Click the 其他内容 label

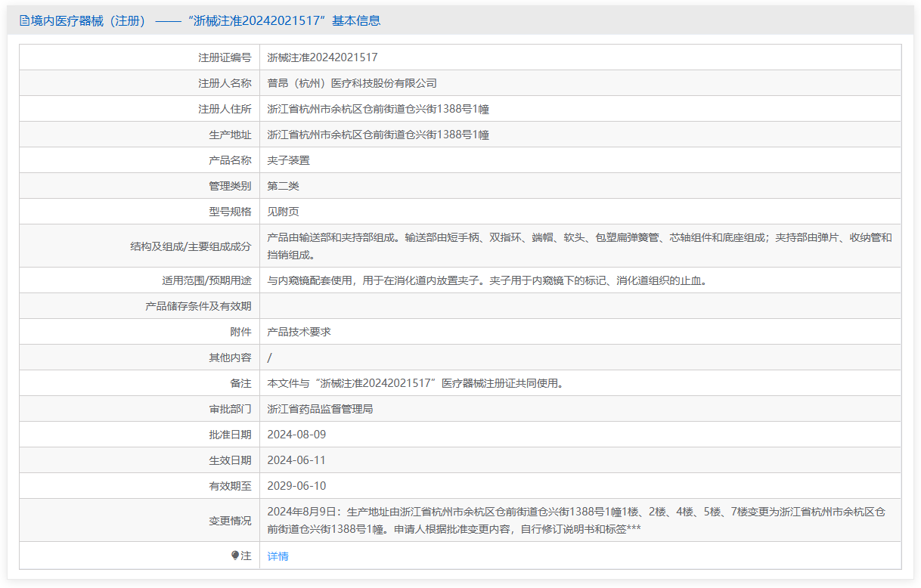[x=230, y=357]
